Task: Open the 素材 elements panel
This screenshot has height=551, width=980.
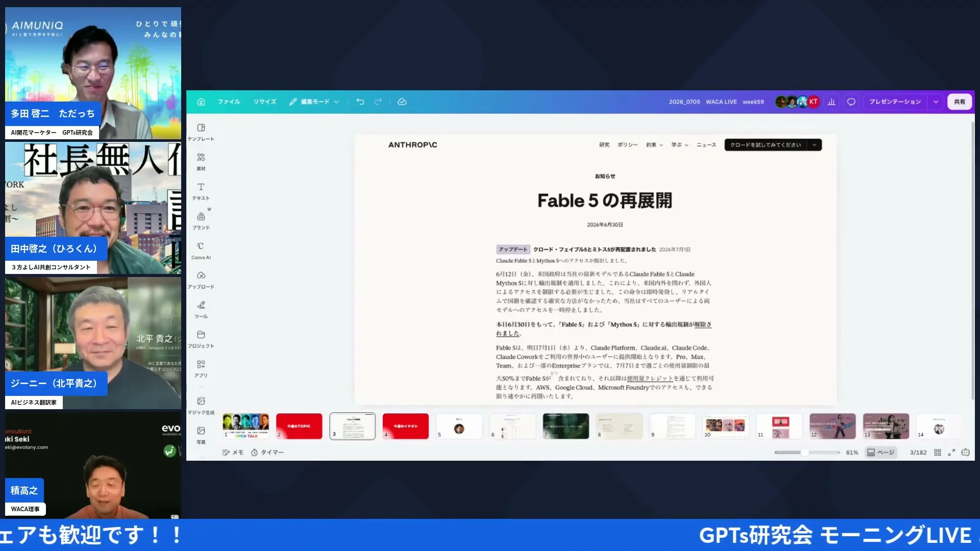Action: coord(201,161)
